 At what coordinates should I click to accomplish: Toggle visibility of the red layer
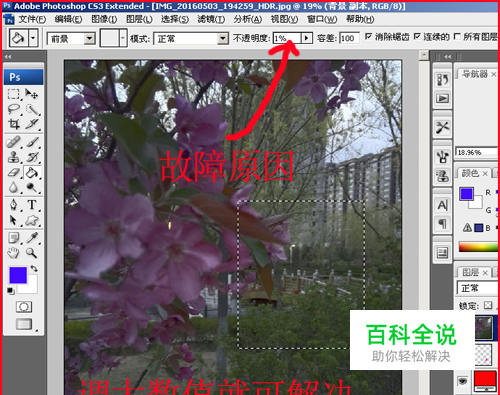point(462,381)
